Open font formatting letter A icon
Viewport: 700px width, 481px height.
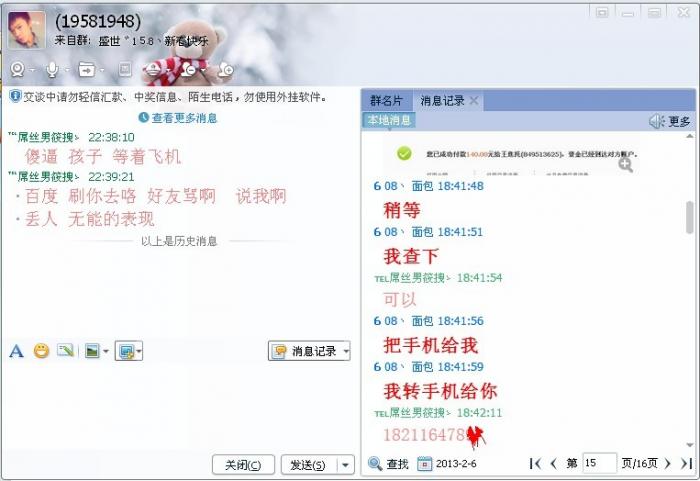point(17,351)
